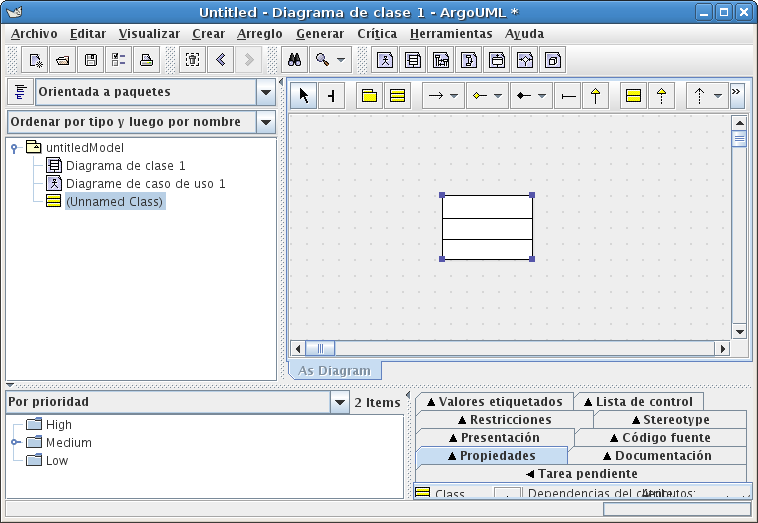The height and width of the screenshot is (523, 758).
Task: Open the Crear menu
Action: click(x=208, y=34)
